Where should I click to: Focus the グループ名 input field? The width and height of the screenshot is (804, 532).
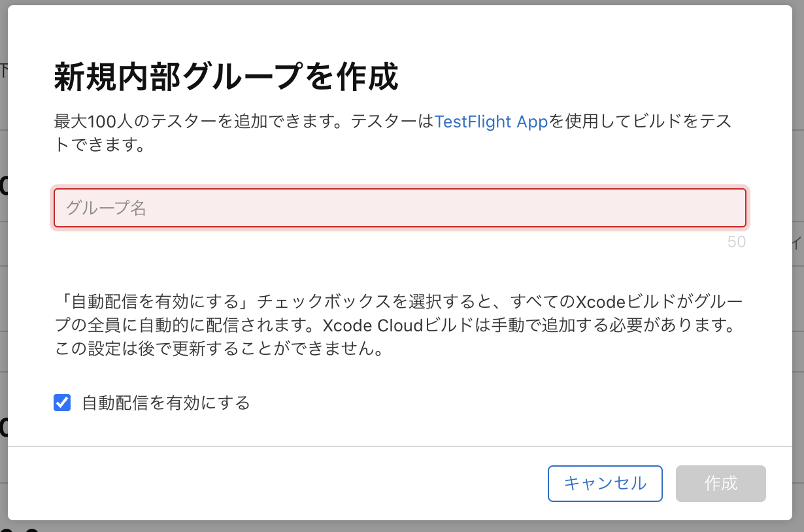tap(399, 208)
